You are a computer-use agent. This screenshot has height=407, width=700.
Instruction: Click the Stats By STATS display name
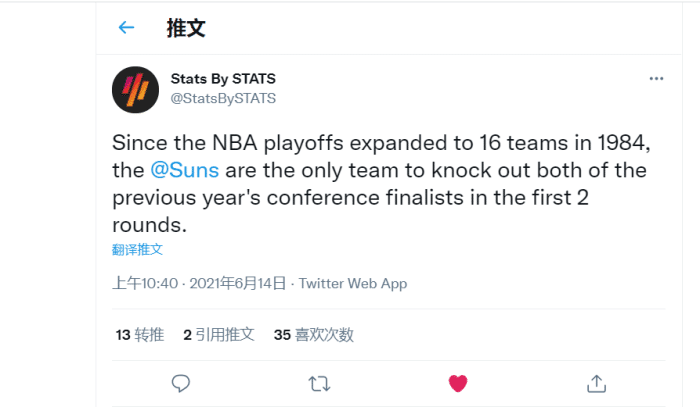[223, 79]
